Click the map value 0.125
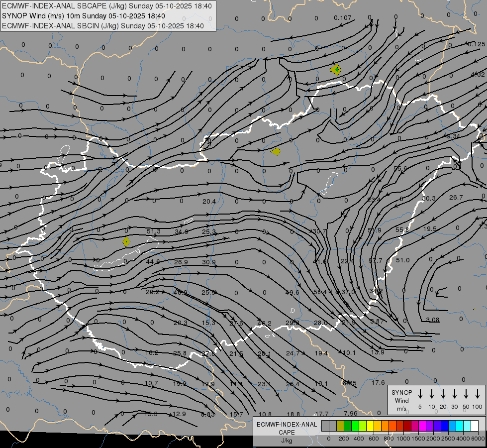The image size is (487, 448). [x=477, y=44]
